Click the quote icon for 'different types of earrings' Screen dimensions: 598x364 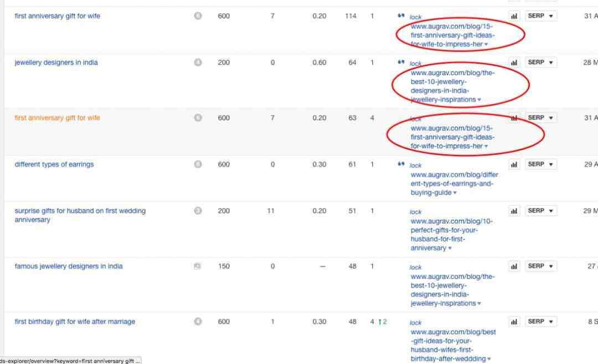[x=401, y=164]
